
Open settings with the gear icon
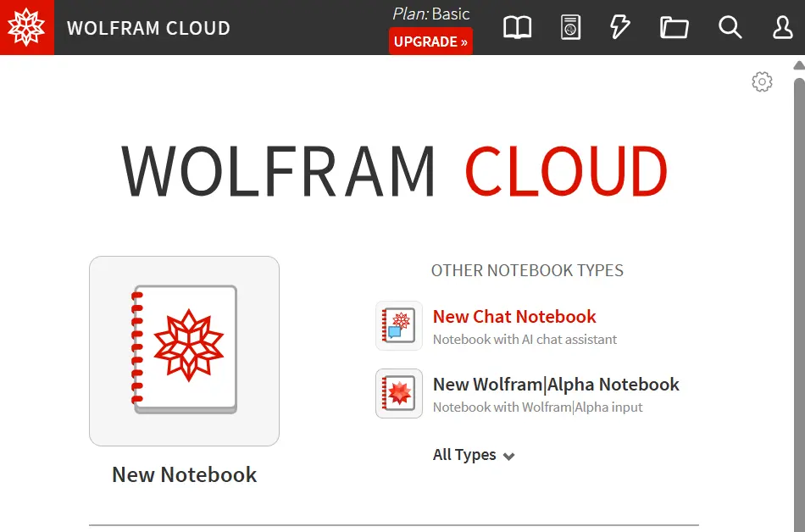coord(762,82)
